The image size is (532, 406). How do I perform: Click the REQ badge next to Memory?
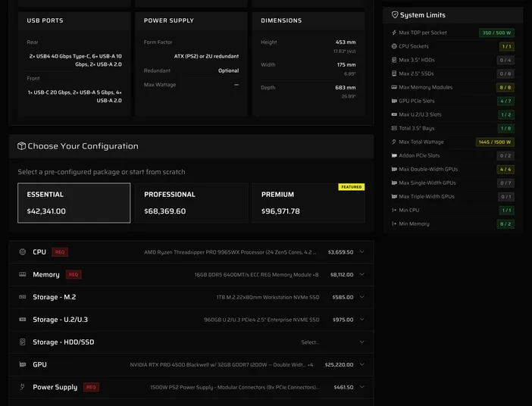[74, 274]
